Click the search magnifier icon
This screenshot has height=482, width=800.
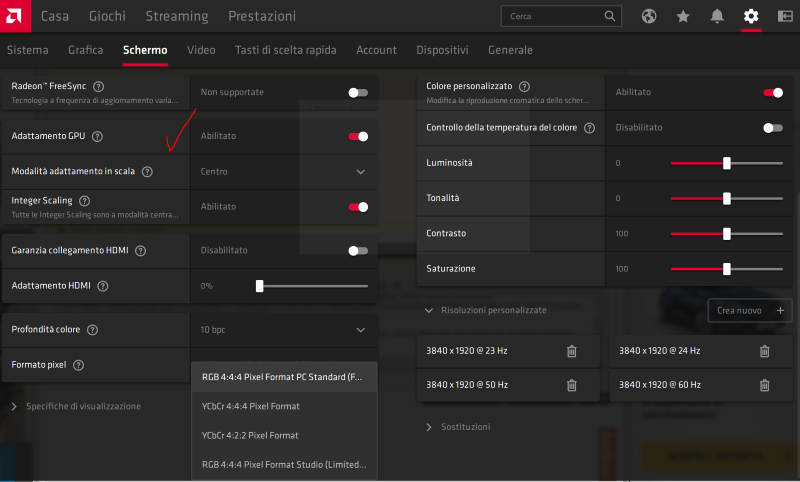coord(610,16)
